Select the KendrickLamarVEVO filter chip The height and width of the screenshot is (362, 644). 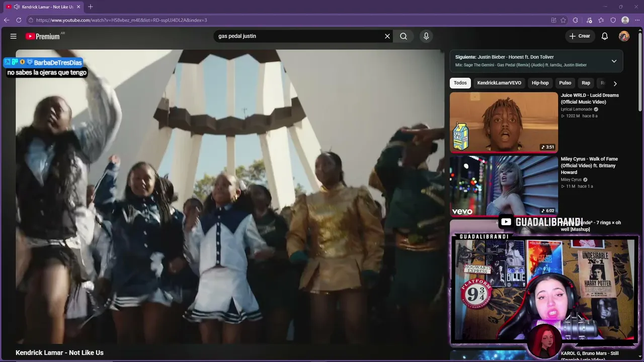point(499,83)
